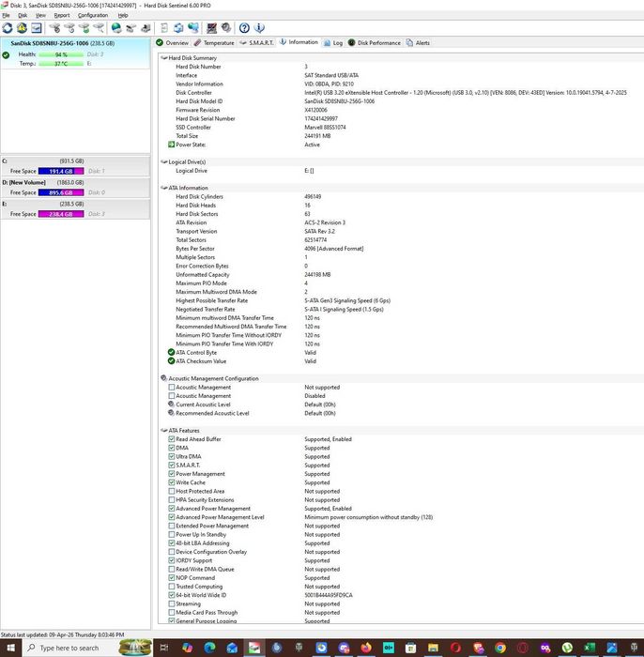
Task: Open the Report menu
Action: (62, 16)
